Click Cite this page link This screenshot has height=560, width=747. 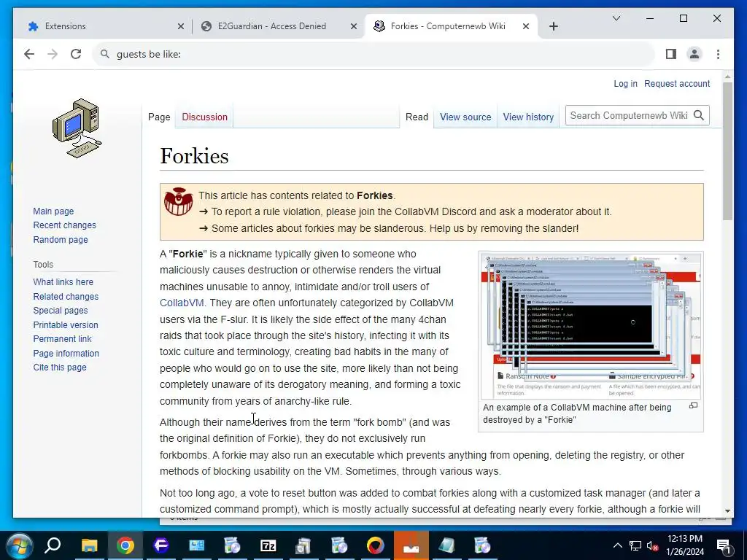[x=60, y=367]
